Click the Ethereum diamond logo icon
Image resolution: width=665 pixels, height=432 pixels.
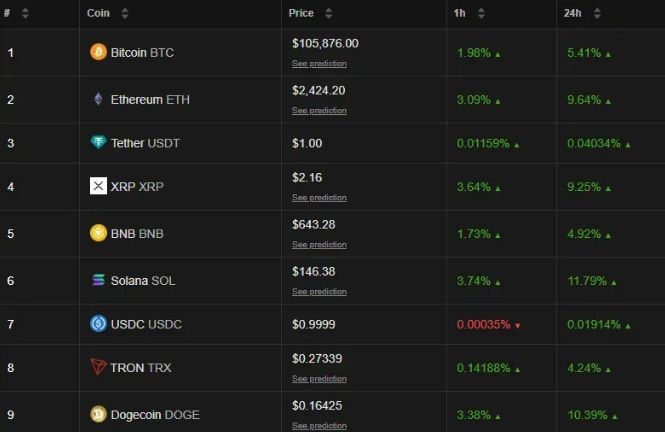pyautogui.click(x=98, y=99)
